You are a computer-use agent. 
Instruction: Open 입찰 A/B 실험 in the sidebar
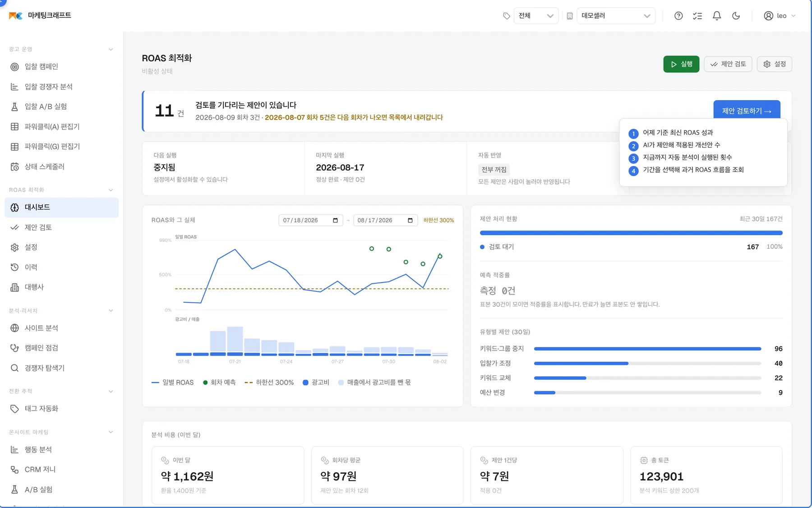[x=61, y=106]
